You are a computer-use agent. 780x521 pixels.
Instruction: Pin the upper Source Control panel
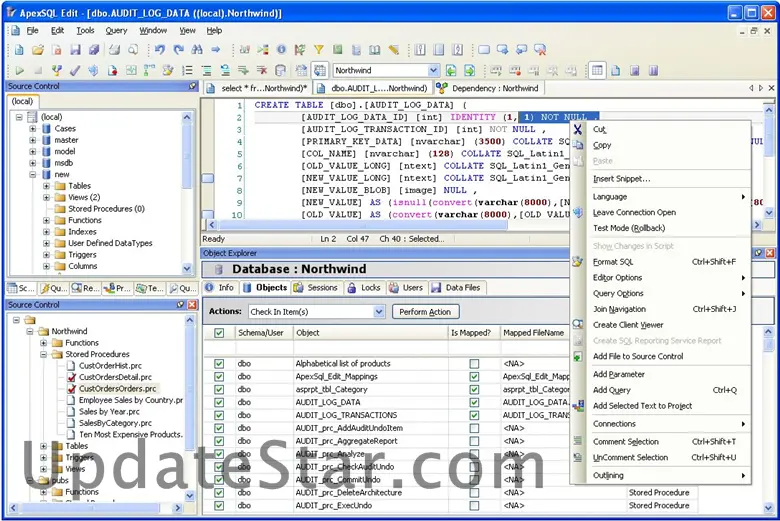pyautogui.click(x=193, y=86)
